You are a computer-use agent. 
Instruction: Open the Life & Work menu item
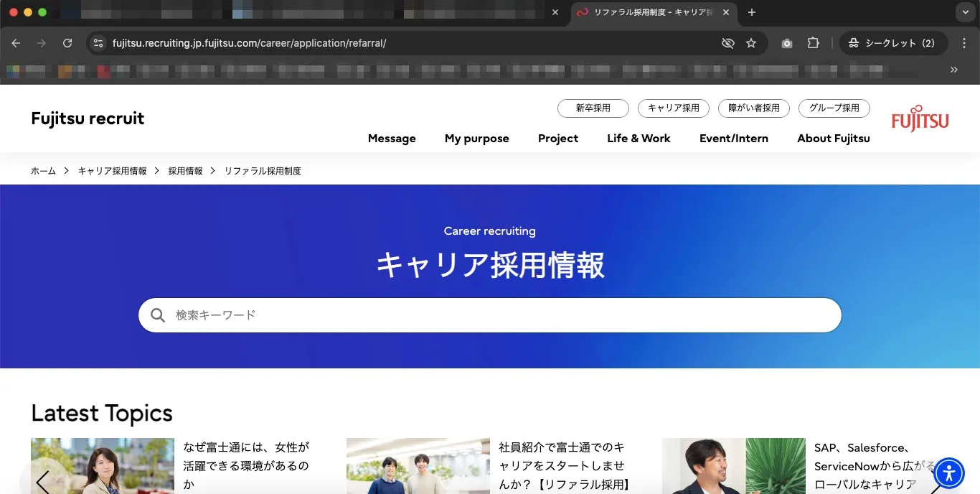639,139
